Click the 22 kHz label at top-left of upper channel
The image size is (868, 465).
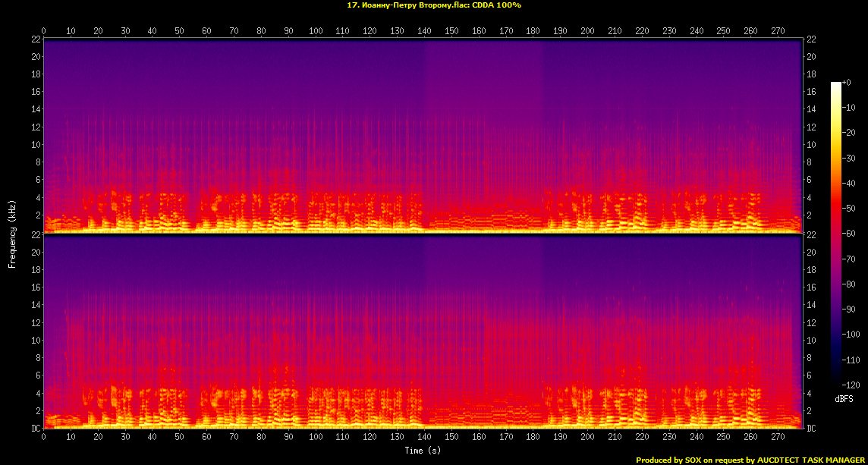(x=36, y=39)
